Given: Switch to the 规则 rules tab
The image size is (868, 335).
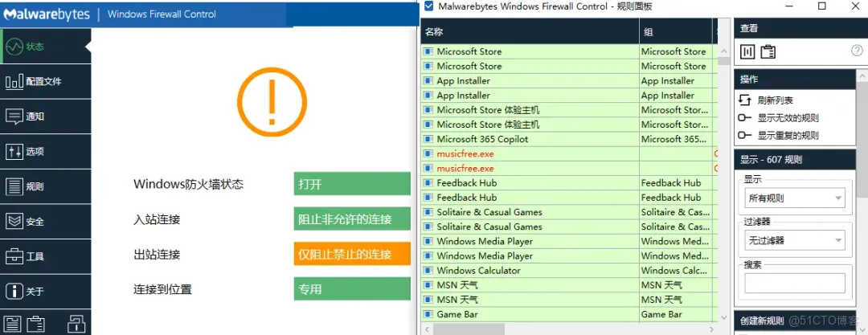Looking at the screenshot, I should 45,186.
